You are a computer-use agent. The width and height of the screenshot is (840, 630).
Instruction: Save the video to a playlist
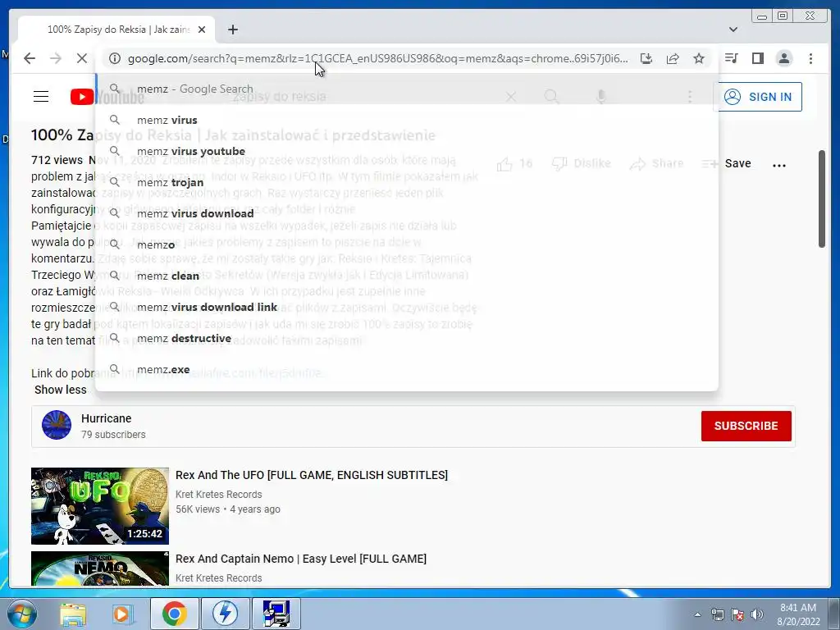[x=737, y=163]
